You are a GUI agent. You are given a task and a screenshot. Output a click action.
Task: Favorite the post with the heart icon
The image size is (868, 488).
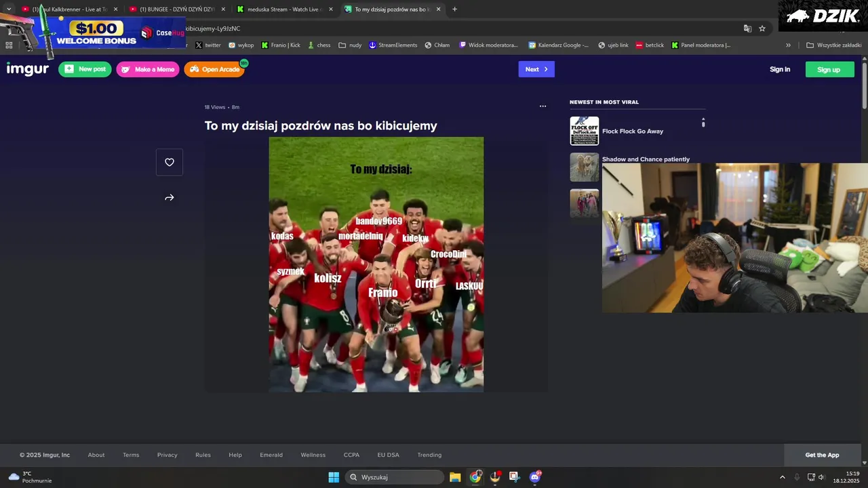click(170, 162)
